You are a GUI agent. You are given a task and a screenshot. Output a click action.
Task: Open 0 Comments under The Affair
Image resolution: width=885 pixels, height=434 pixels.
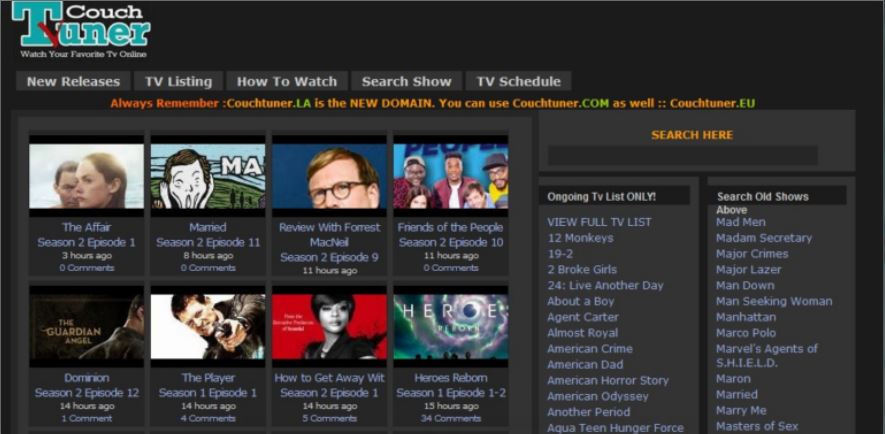pyautogui.click(x=86, y=268)
